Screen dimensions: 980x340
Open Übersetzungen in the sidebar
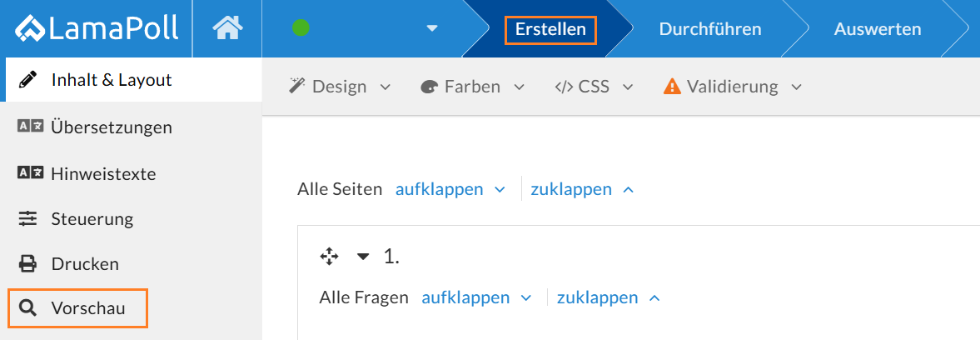click(111, 127)
